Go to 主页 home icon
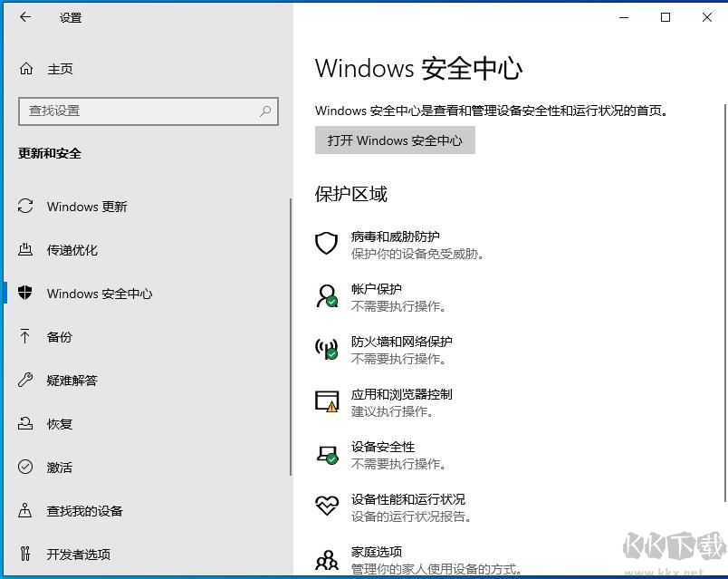The image size is (728, 579). pyautogui.click(x=26, y=69)
